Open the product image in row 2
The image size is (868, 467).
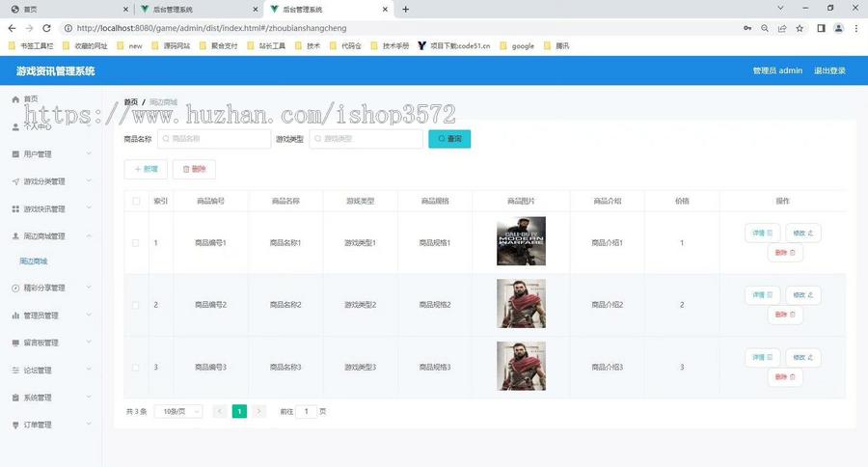[521, 304]
